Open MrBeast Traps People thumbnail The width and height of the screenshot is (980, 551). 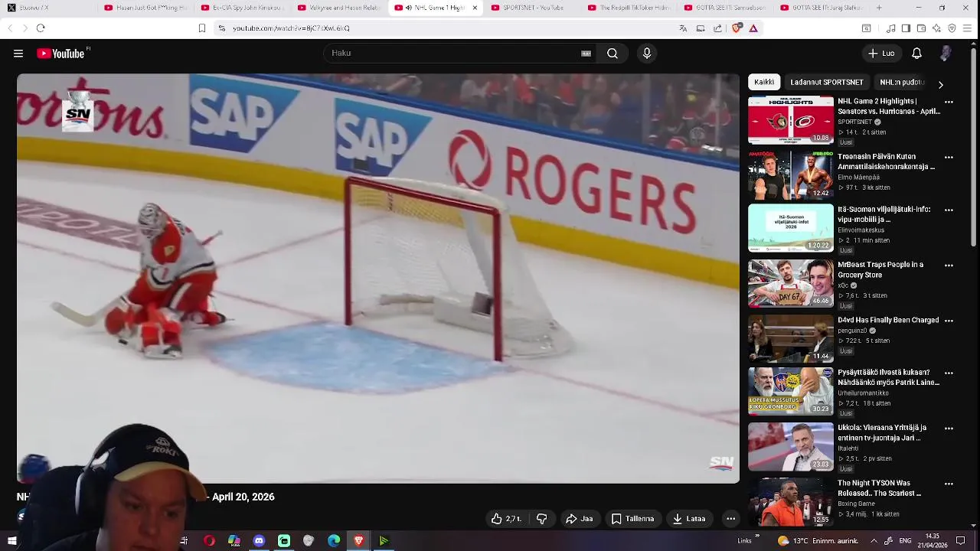coord(791,283)
